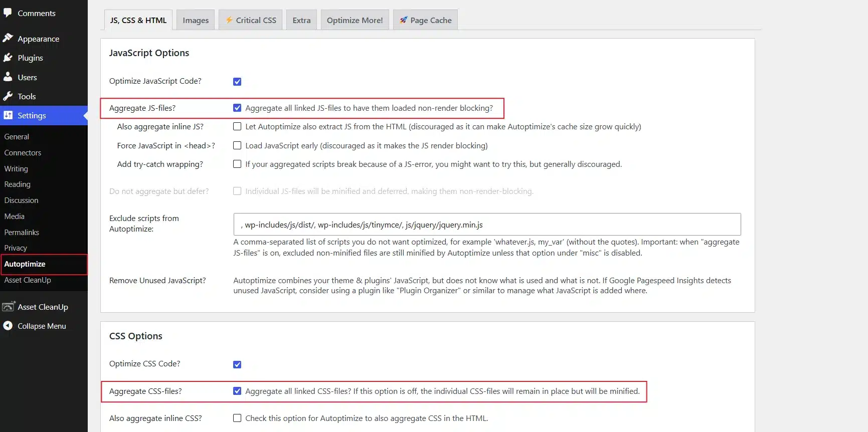Screen dimensions: 868x432
Task: Open Connectors settings page
Action: 23,152
